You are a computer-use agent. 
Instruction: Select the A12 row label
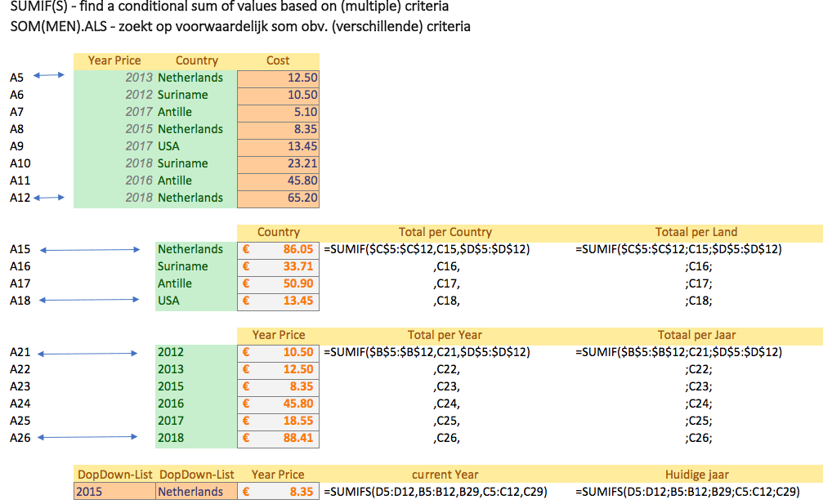pyautogui.click(x=20, y=198)
